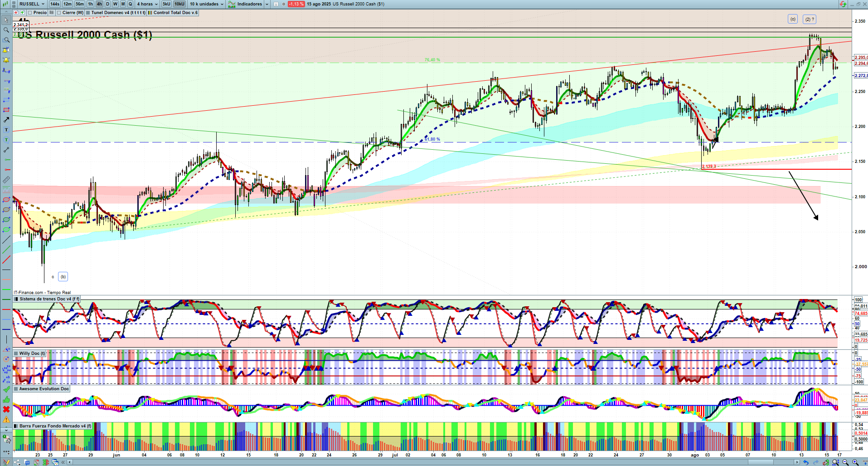
Task: Switch to the 12m timeframe
Action: [67, 4]
